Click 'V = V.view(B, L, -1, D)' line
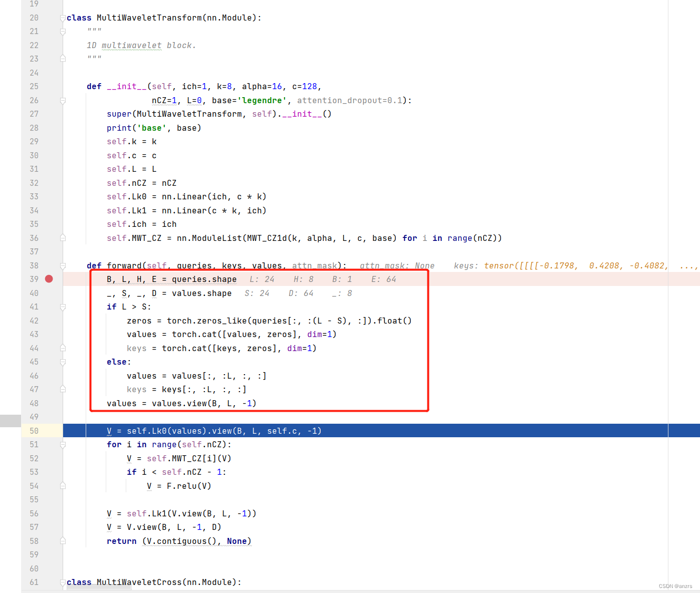 [164, 527]
